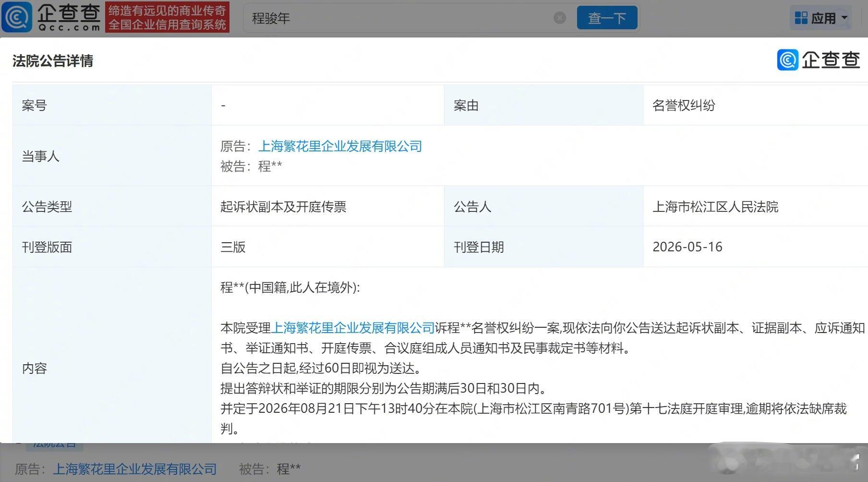Click the Qcc.com logo in header
The image size is (868, 482).
[51, 17]
